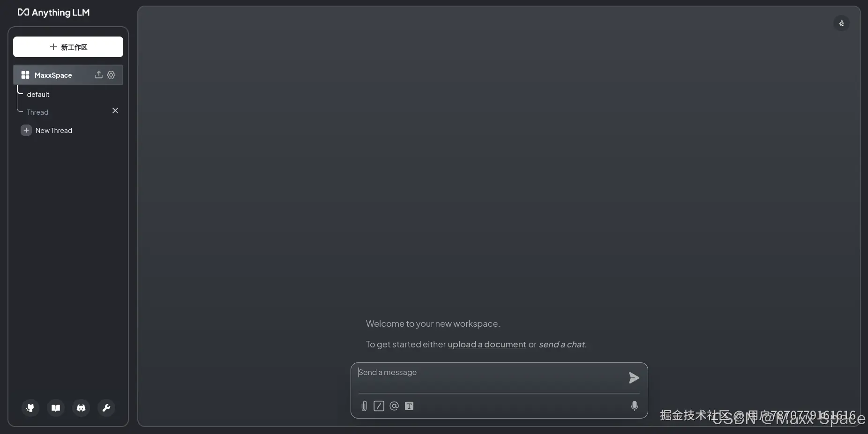Open the slash commands menu icon
Image resolution: width=868 pixels, height=434 pixels.
(379, 406)
